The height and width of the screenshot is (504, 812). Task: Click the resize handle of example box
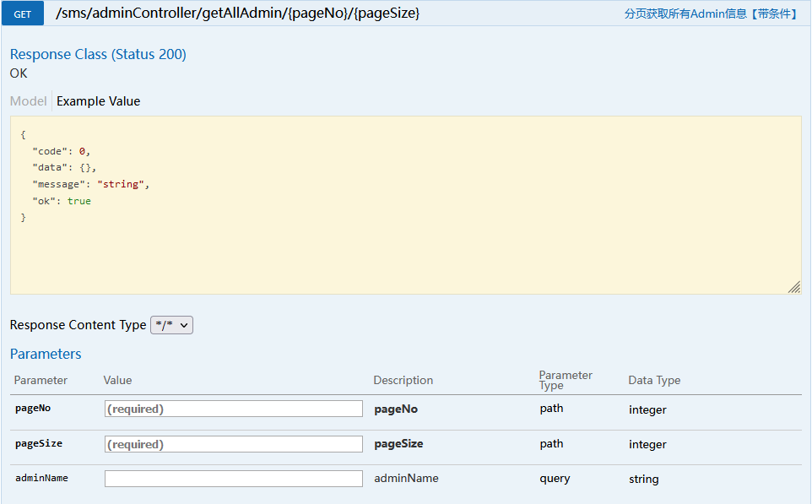[x=794, y=288]
